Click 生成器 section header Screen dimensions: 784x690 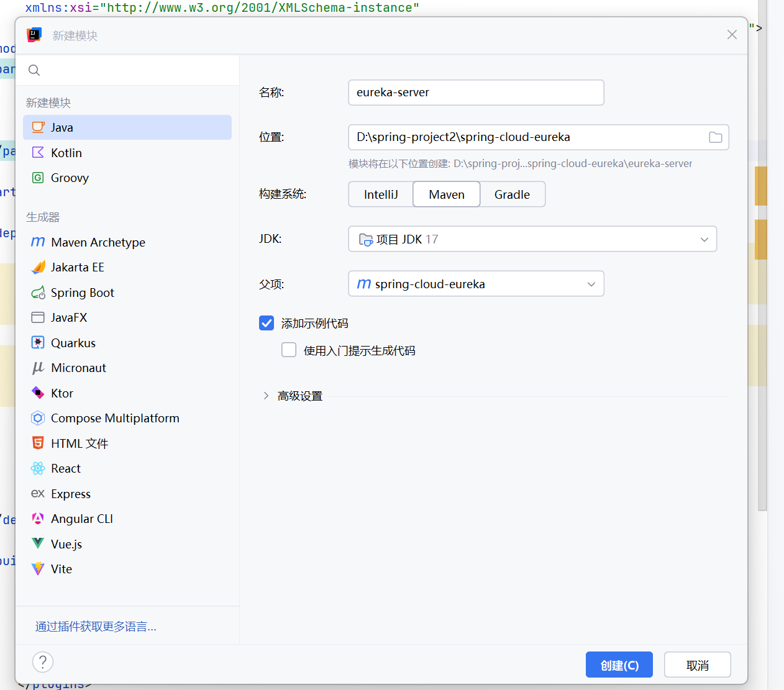coord(43,217)
